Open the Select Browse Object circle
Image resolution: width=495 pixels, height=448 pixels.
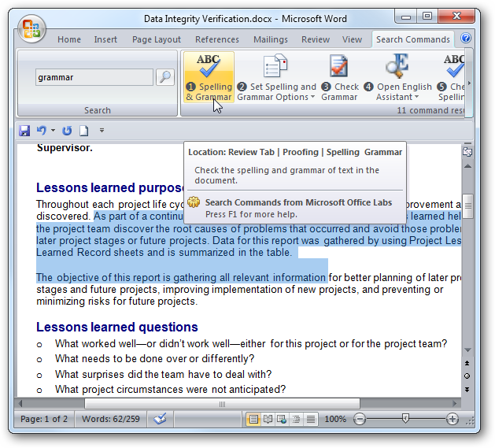pos(467,376)
